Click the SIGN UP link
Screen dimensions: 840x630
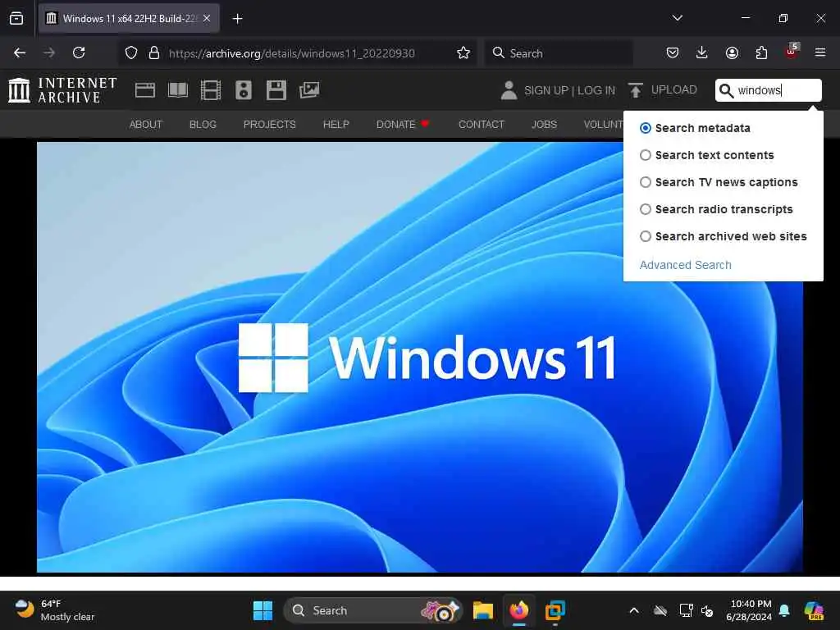546,90
